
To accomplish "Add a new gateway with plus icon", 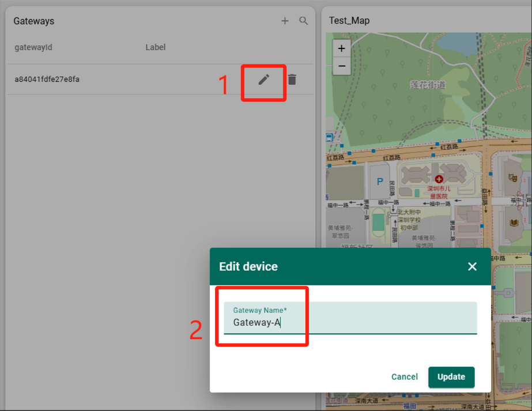I will pyautogui.click(x=285, y=21).
